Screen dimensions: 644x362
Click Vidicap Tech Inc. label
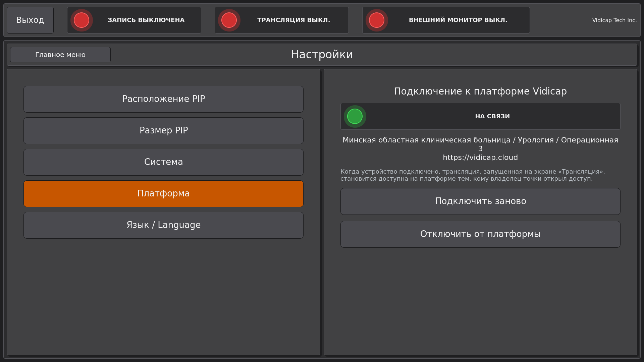tap(614, 20)
